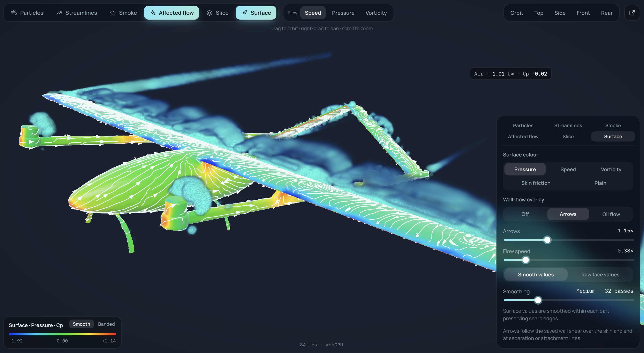
Task: Click the Surface feather icon in toolbar
Action: click(244, 13)
